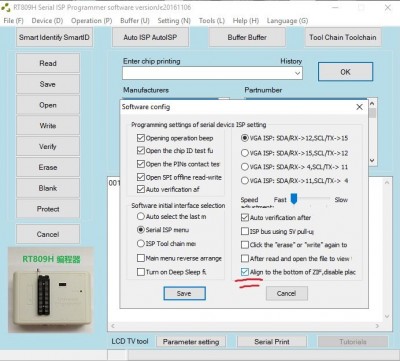Click the list scrollbar down arrow beside Partnumber
The height and width of the screenshot is (361, 400).
coord(372,160)
